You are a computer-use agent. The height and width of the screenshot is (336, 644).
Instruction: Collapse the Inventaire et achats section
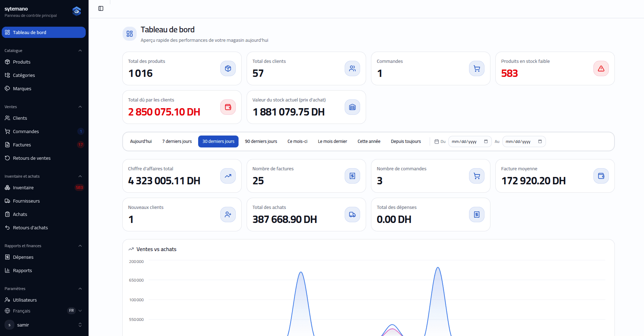(x=80, y=176)
